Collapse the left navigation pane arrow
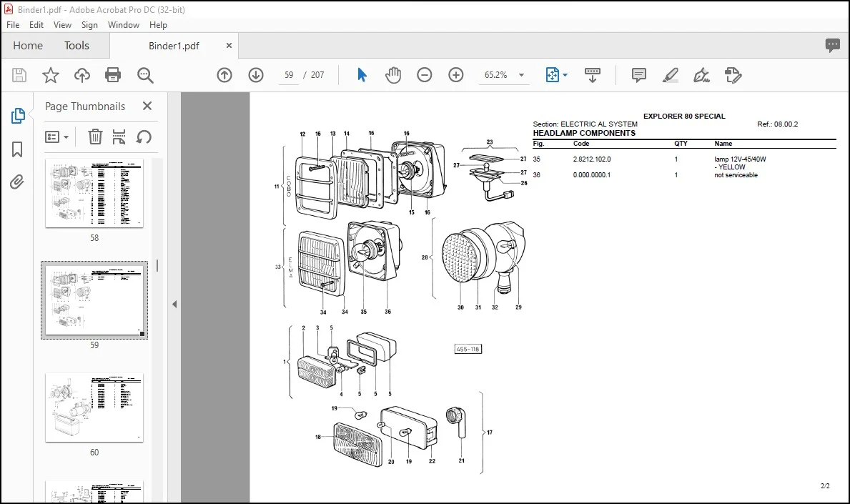 click(x=174, y=304)
